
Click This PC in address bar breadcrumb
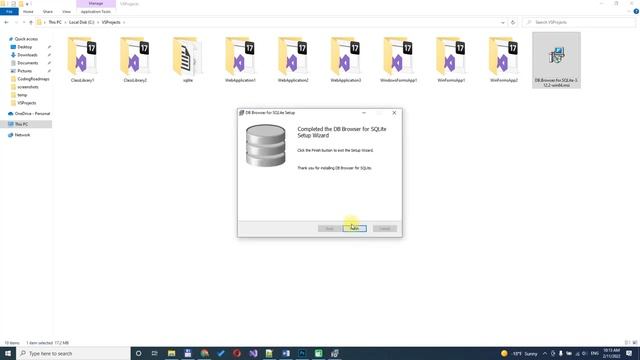[x=55, y=22]
